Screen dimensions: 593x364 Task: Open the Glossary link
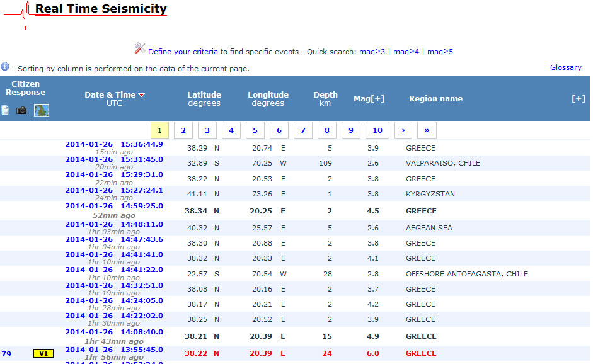(565, 67)
